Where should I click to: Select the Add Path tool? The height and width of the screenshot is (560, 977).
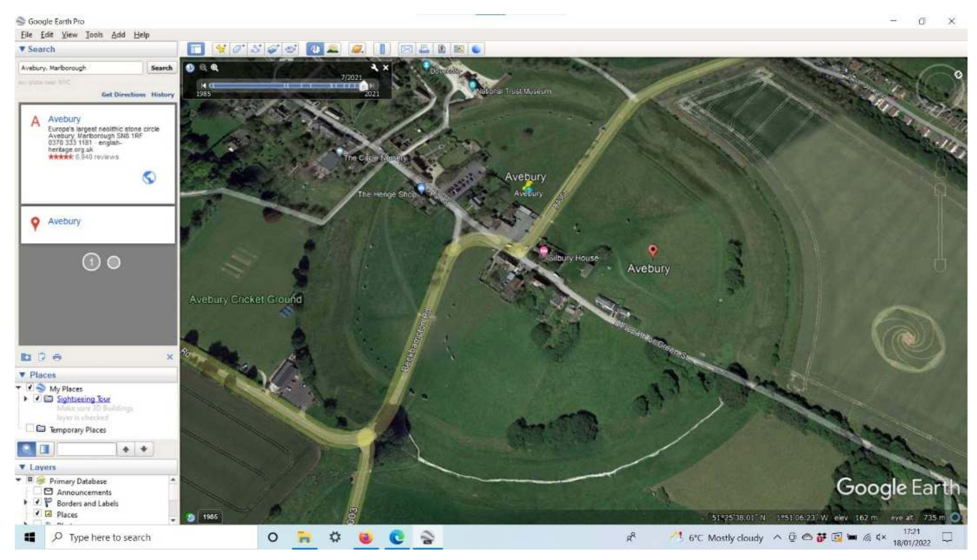coord(256,49)
